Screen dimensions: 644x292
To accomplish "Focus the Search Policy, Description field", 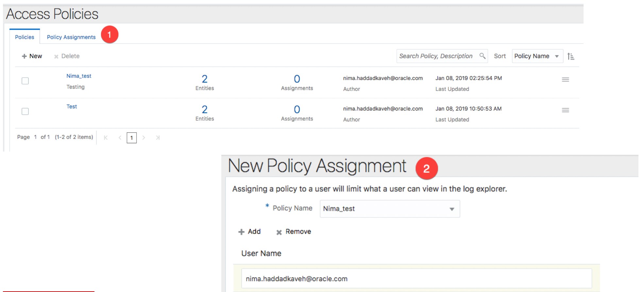I will (x=436, y=56).
